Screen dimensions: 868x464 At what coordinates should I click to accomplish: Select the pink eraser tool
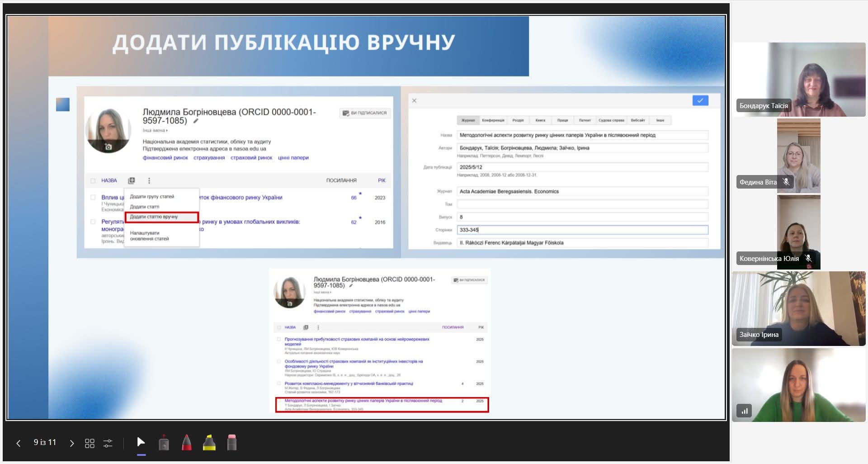(x=231, y=443)
